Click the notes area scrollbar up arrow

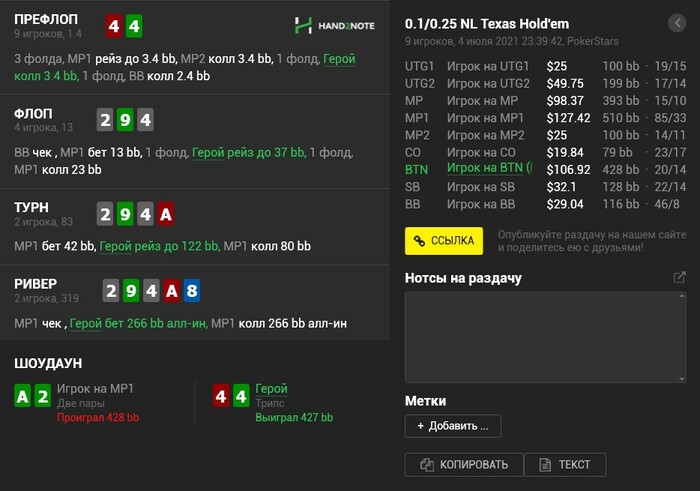tap(682, 295)
